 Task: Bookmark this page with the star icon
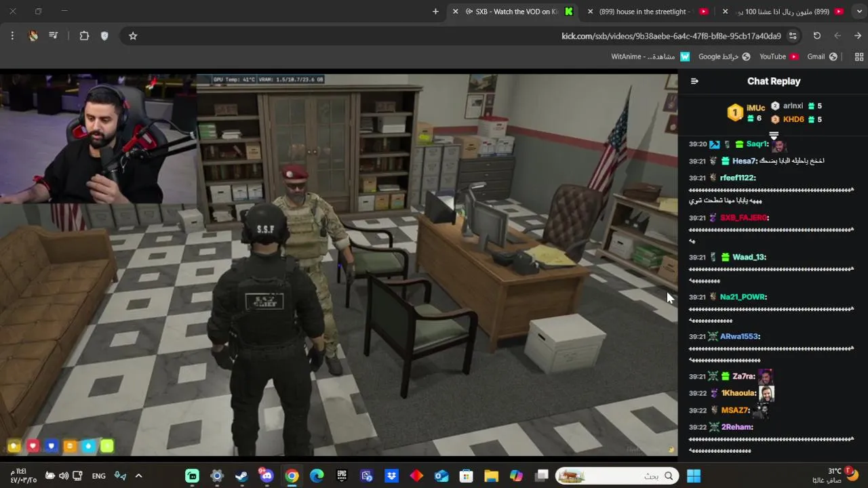point(133,36)
